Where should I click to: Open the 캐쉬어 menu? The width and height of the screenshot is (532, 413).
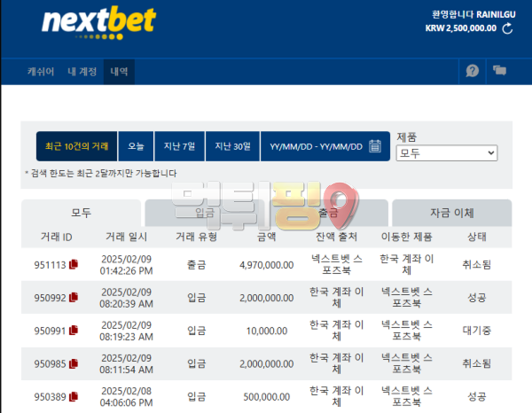[41, 72]
